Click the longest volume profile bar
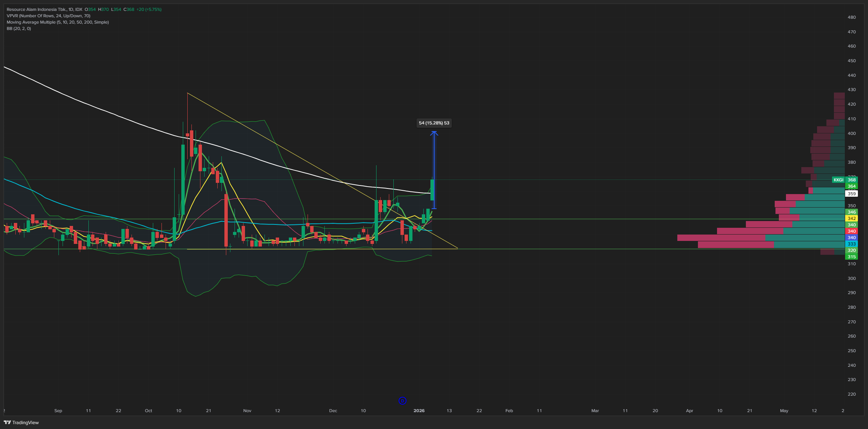This screenshot has height=429, width=868. pos(760,238)
